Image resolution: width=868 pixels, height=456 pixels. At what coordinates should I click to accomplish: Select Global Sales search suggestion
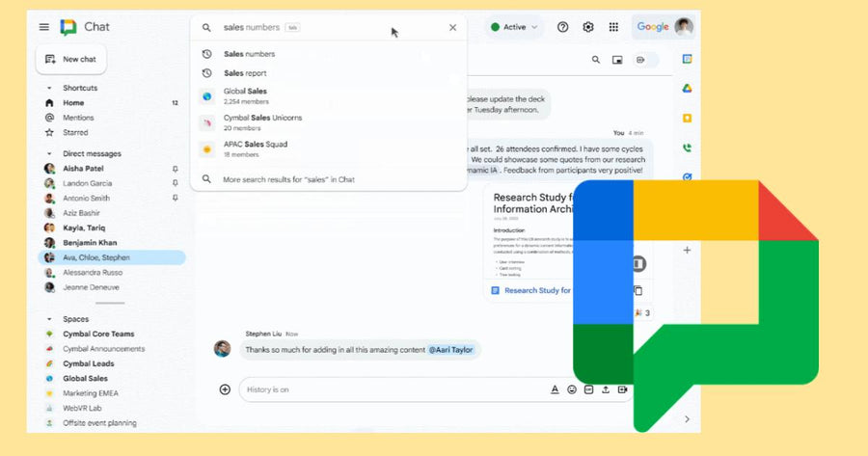[x=329, y=95]
